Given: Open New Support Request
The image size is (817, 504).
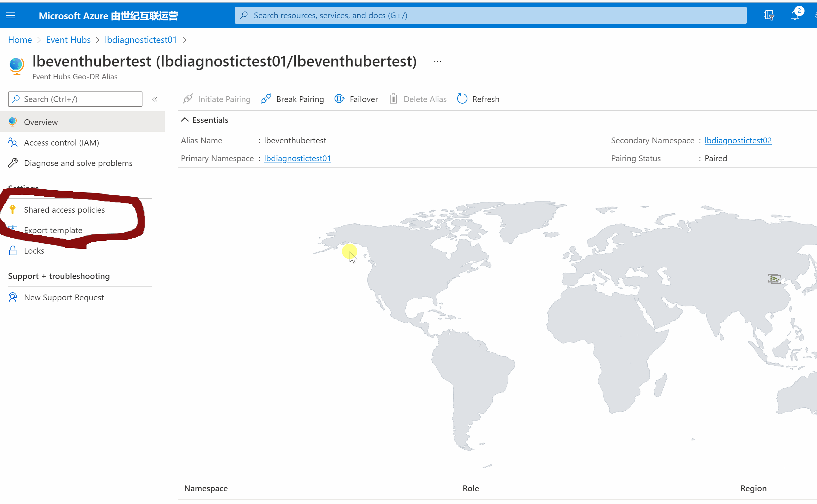Looking at the screenshot, I should 64,297.
